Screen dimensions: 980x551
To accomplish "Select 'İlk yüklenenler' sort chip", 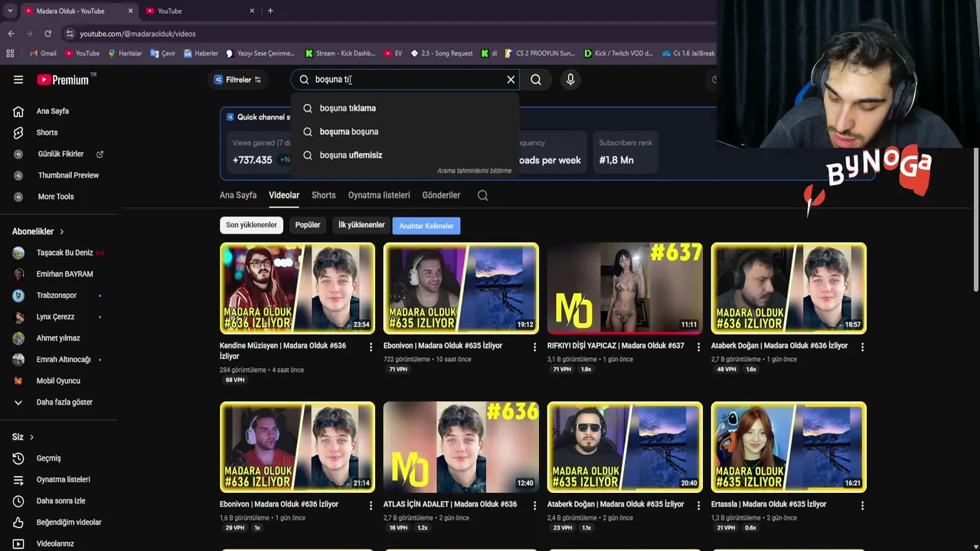I will pyautogui.click(x=361, y=225).
